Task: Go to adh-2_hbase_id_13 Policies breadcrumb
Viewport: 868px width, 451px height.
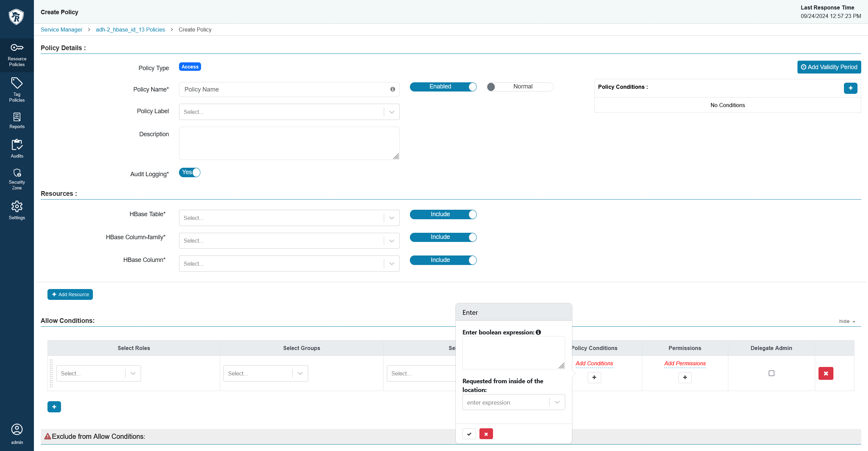Action: 130,29
